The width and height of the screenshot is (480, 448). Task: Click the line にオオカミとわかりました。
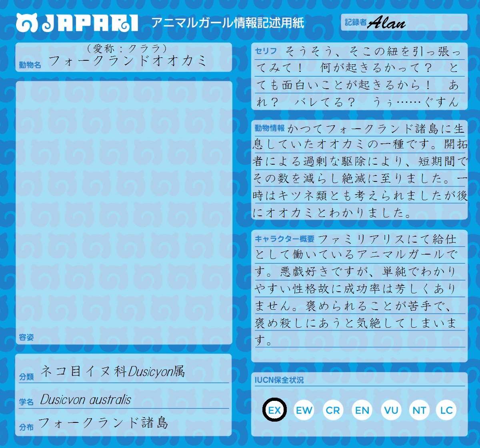click(x=332, y=213)
